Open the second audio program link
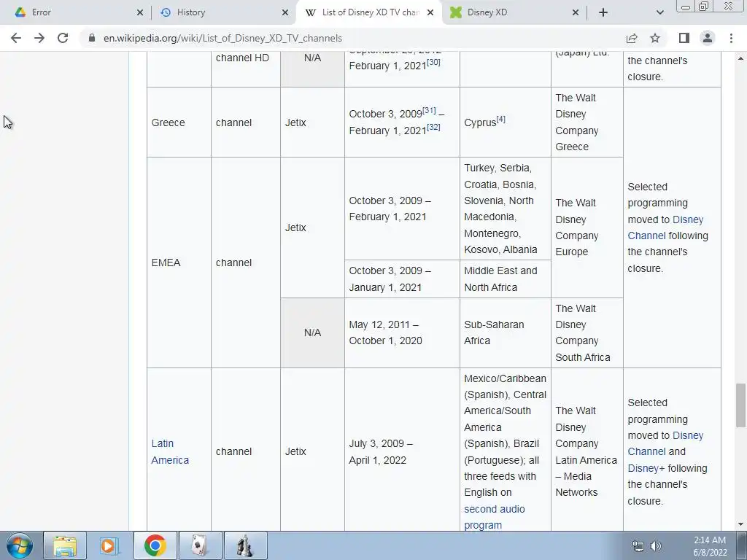 (x=494, y=517)
